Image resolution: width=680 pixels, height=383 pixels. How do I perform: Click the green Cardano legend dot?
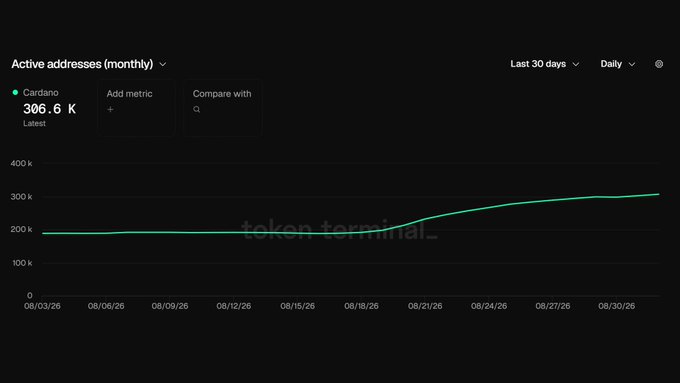point(15,92)
